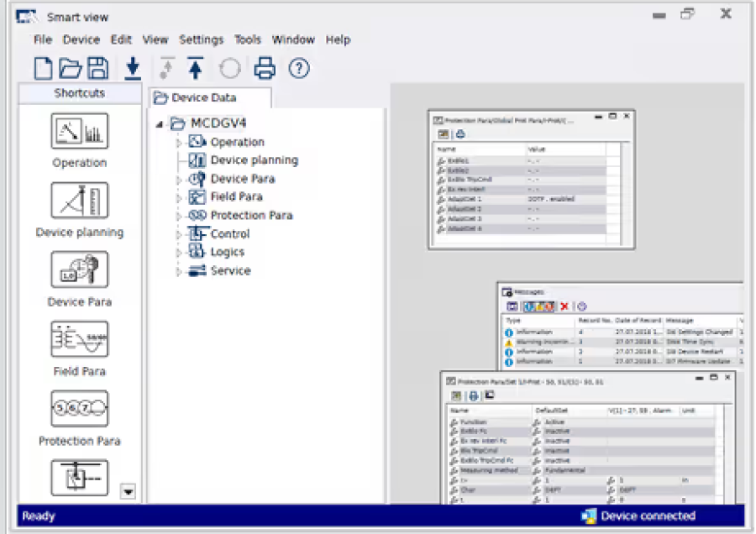Select Service in the device tree
This screenshot has width=756, height=534.
pos(230,271)
